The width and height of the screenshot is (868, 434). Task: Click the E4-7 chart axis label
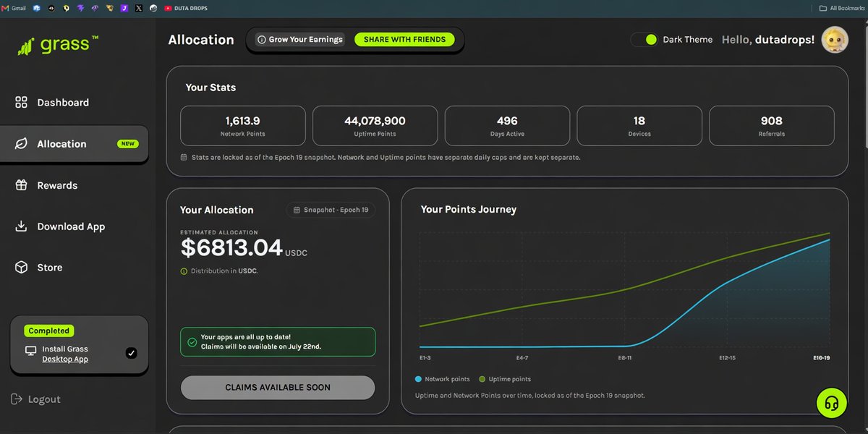pos(523,358)
